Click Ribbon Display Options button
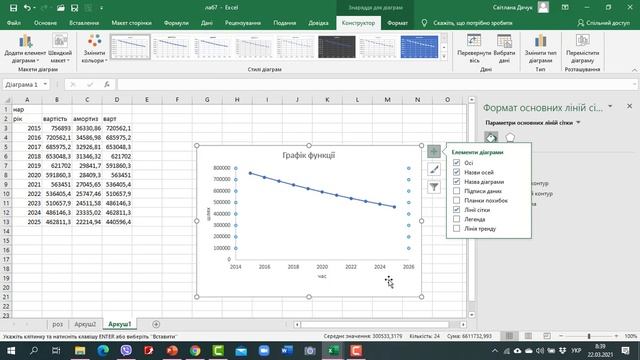The width and height of the screenshot is (640, 360). click(565, 8)
